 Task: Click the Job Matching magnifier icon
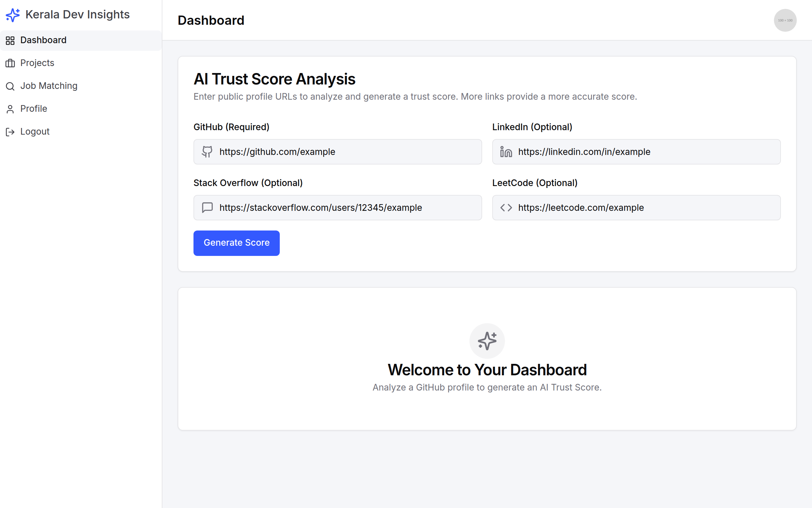tap(10, 86)
